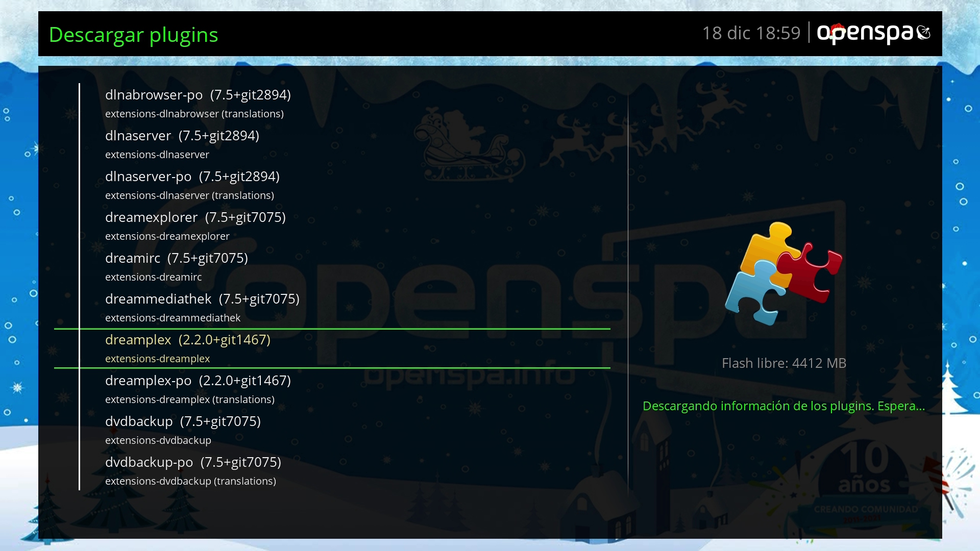Click the puzzle pieces plugin icon

[783, 274]
